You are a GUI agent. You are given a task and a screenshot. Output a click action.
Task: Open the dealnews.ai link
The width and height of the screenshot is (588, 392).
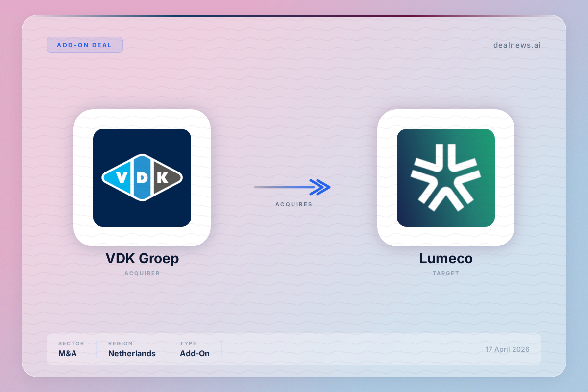click(517, 45)
